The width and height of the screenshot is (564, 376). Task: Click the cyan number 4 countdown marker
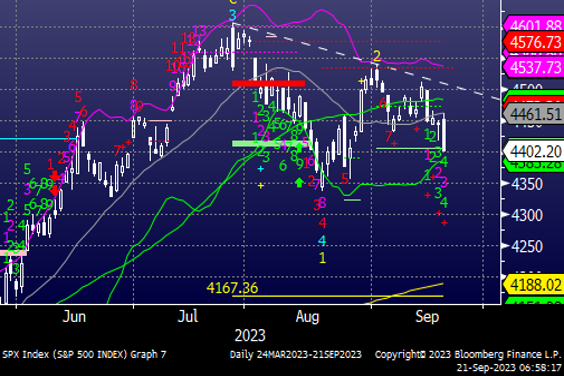point(322,240)
